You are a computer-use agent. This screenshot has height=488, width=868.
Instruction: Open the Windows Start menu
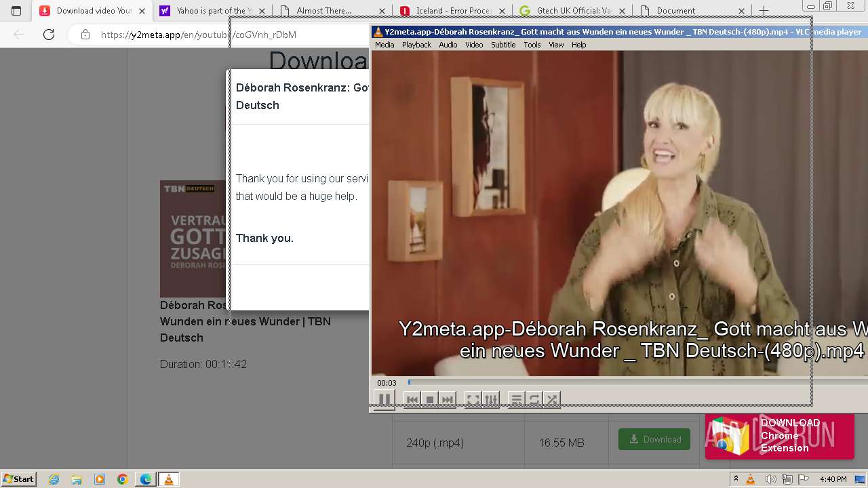(x=18, y=479)
